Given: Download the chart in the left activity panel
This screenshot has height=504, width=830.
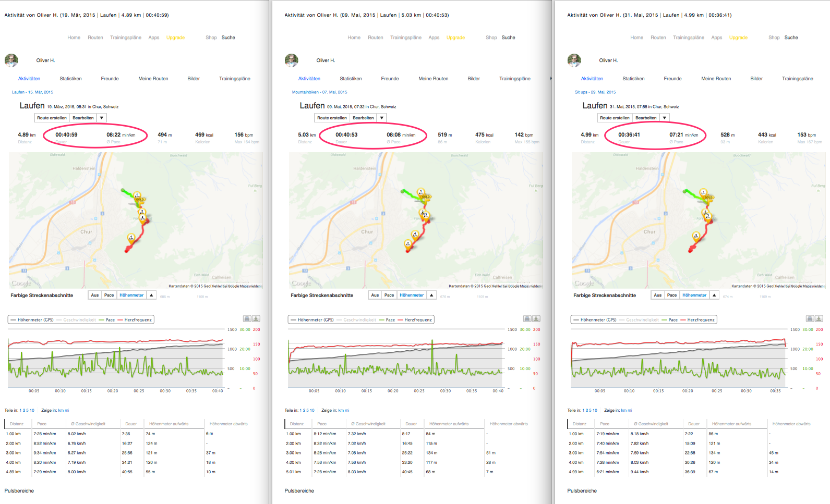Looking at the screenshot, I should 256,318.
